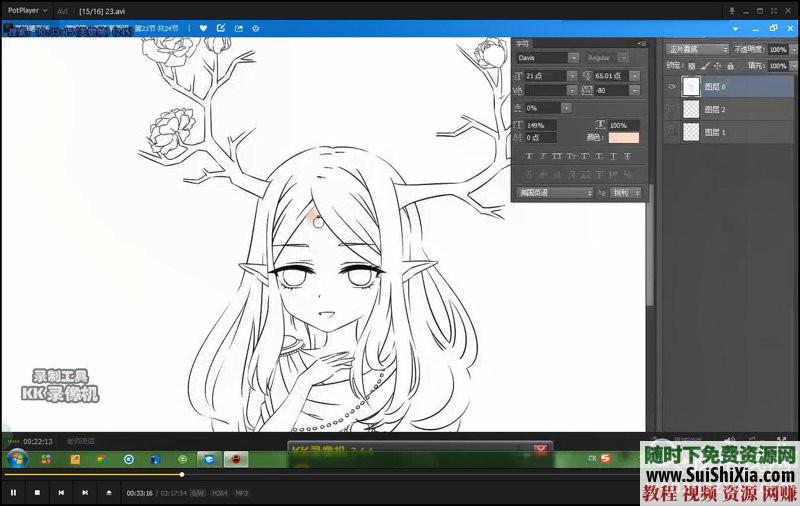800x506 pixels.
Task: Click the lock-all padlock icon in layers panel
Action: tap(732, 65)
